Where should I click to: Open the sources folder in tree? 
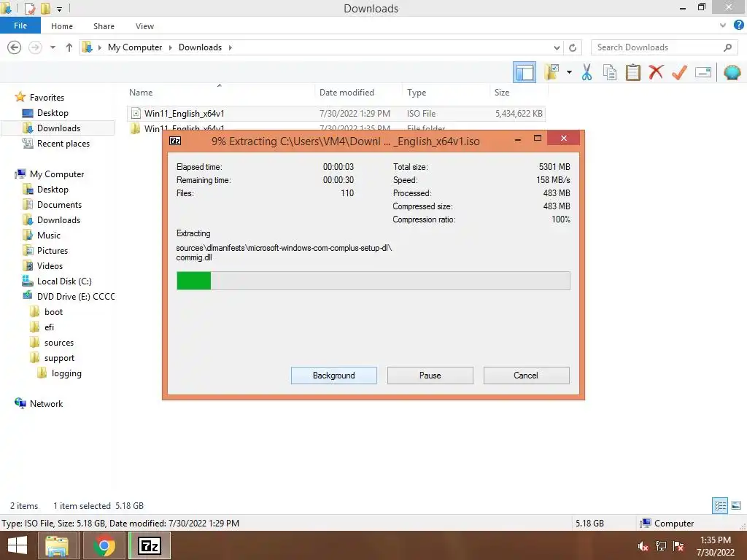tap(59, 343)
